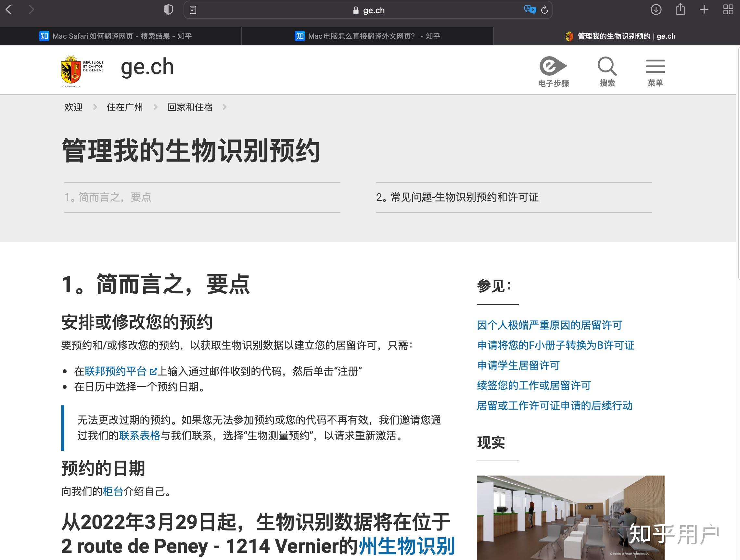Screen dimensions: 740x560
Task: Click chevron after 住在广州 breadcrumb
Action: coord(156,107)
